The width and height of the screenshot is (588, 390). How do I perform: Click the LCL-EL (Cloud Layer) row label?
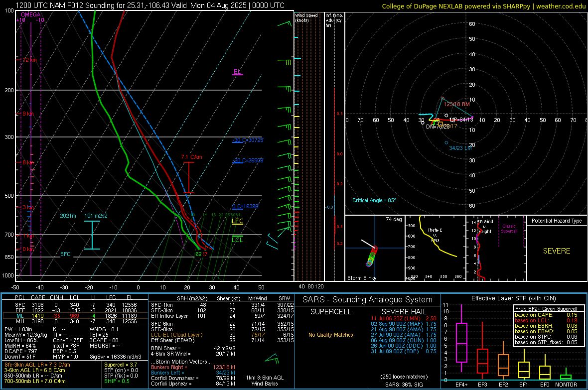click(176, 335)
